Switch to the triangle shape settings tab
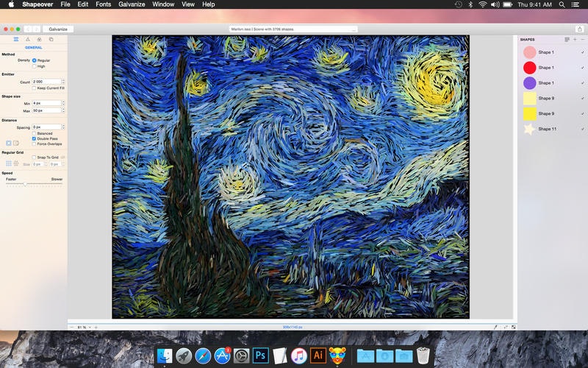 (x=28, y=39)
